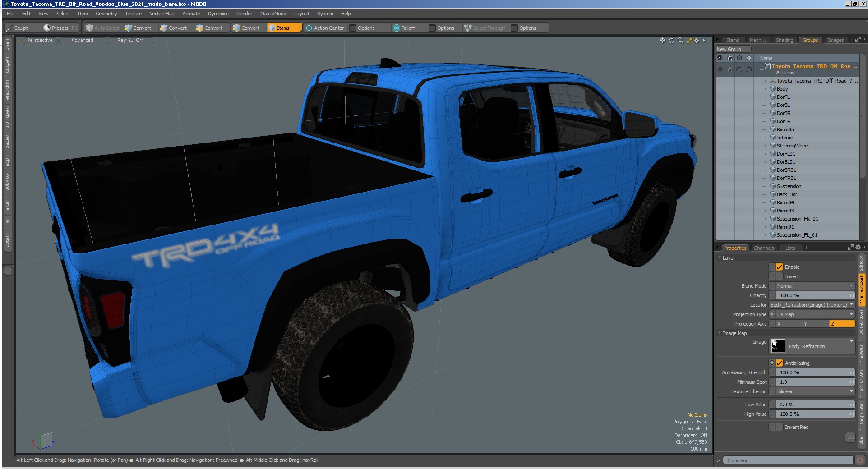Click the New Group button
868x469 pixels.
pos(733,49)
